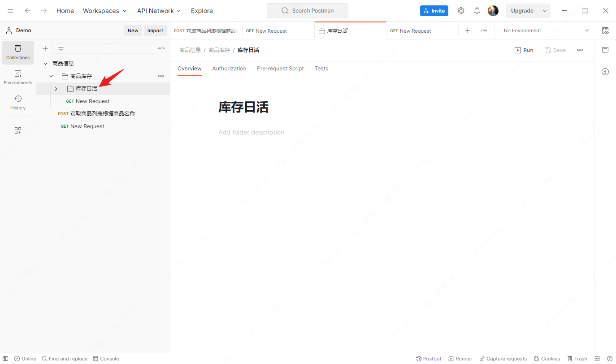Open the settings gear icon
The image size is (616, 364).
pos(461,11)
